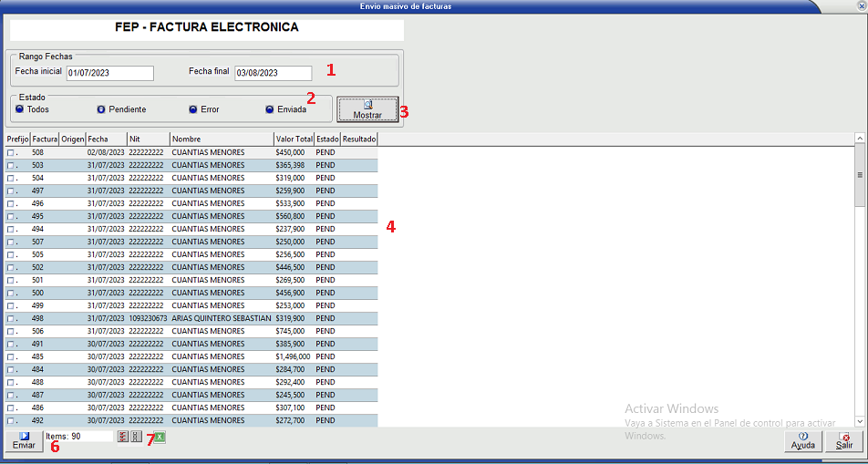Click the Enviar send button
Viewport: 868px width, 464px height.
click(x=24, y=441)
